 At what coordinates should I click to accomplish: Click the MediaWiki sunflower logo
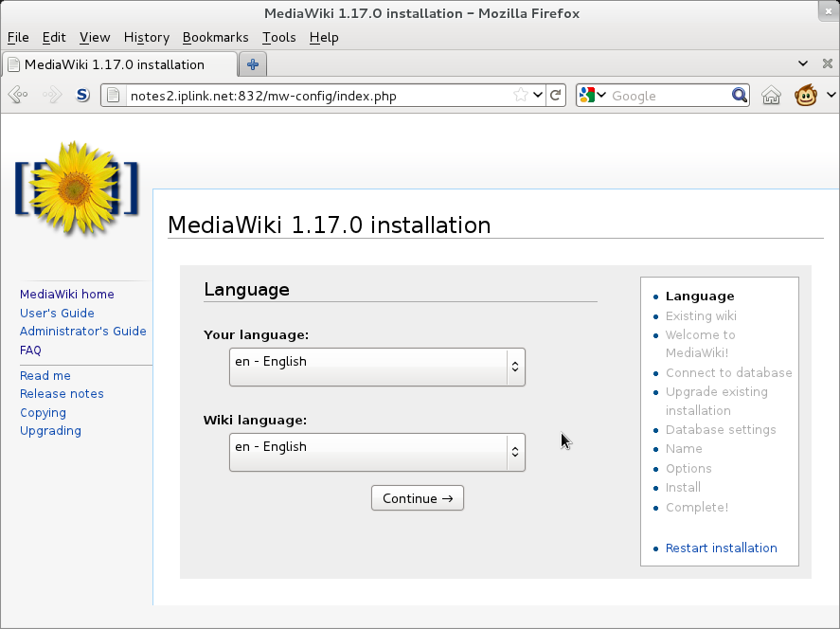76,189
